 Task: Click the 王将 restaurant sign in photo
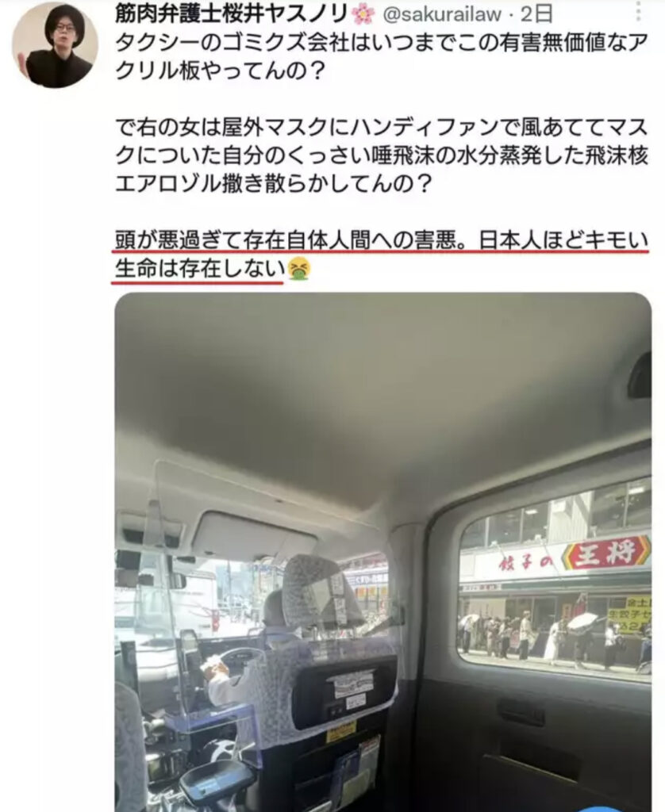pos(606,554)
